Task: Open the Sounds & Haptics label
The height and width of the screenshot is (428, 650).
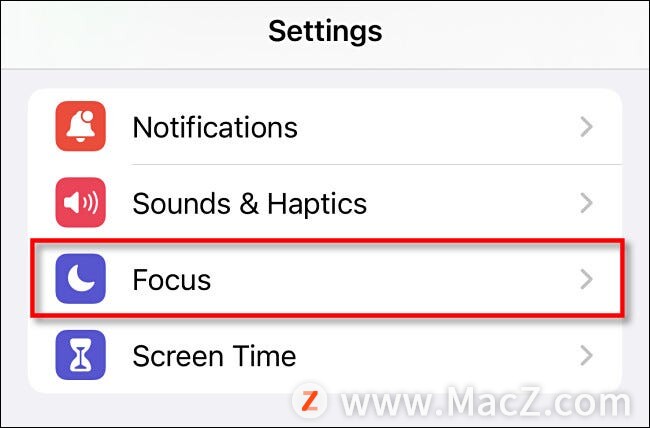Action: coord(250,203)
